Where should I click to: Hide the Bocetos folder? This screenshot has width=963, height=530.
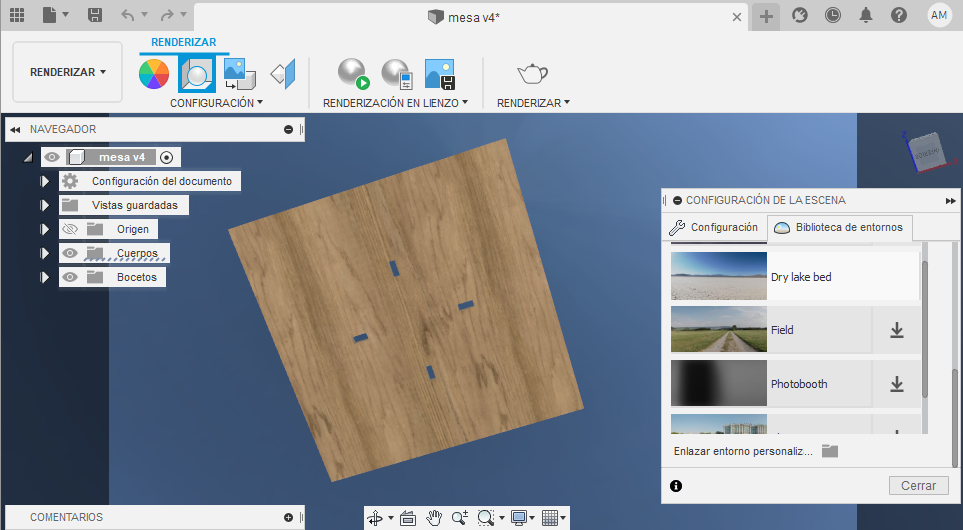tap(70, 277)
